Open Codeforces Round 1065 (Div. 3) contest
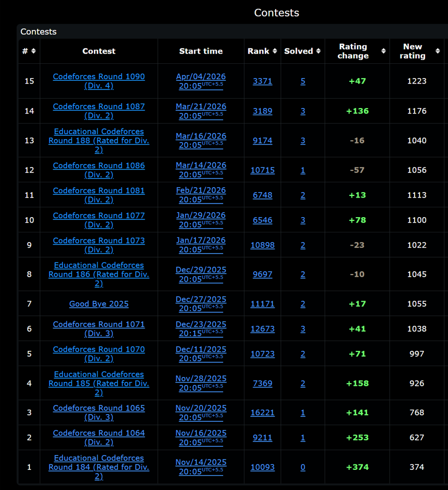Screen dimensions: 448x490 click(99, 413)
